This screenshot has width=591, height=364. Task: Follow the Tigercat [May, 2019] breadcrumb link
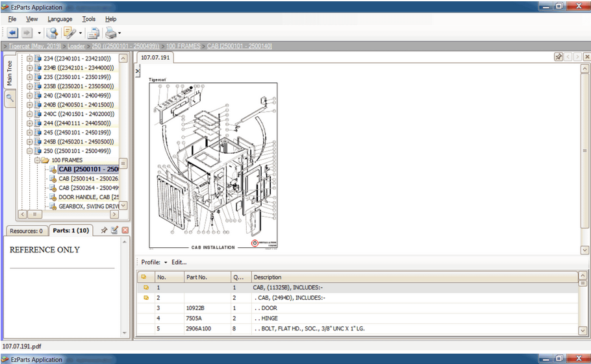(x=34, y=46)
